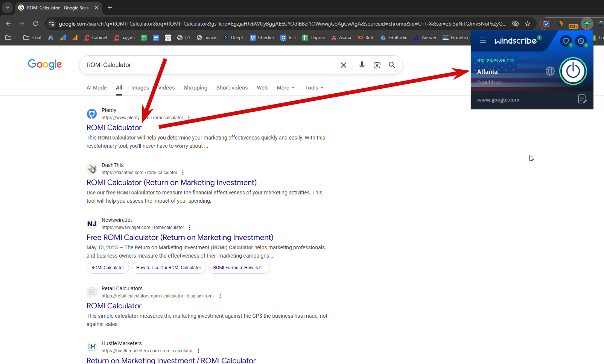
Task: Switch to the Short videos tab
Action: pyautogui.click(x=232, y=88)
